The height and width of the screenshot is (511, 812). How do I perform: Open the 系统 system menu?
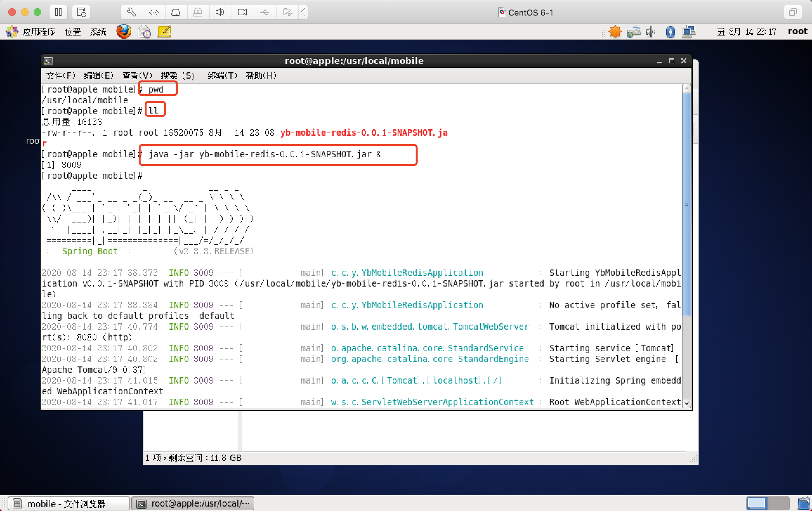[x=98, y=32]
